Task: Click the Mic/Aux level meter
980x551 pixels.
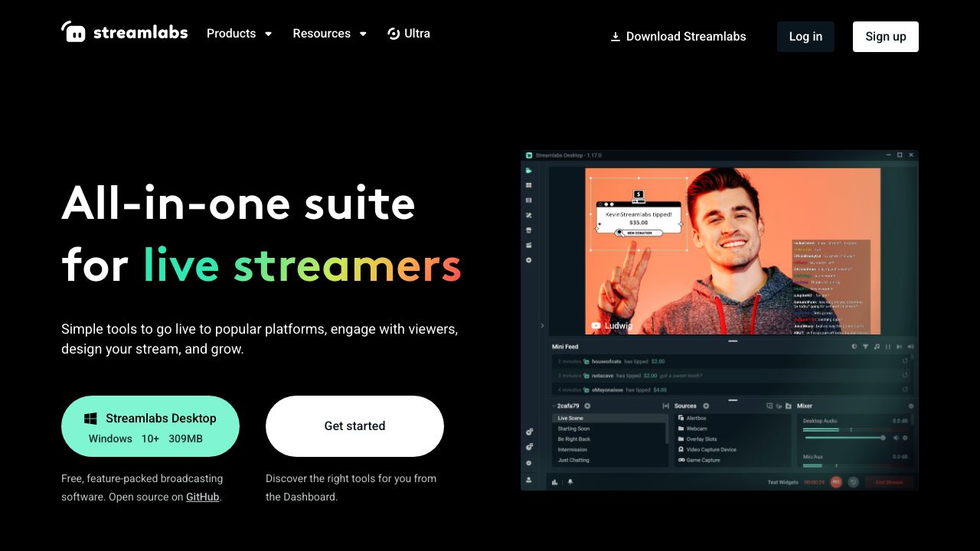Action: [855, 465]
